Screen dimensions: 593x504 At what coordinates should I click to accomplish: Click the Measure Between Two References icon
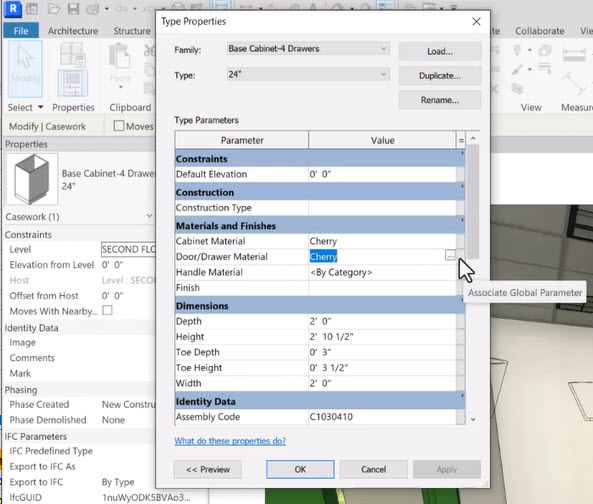(574, 84)
